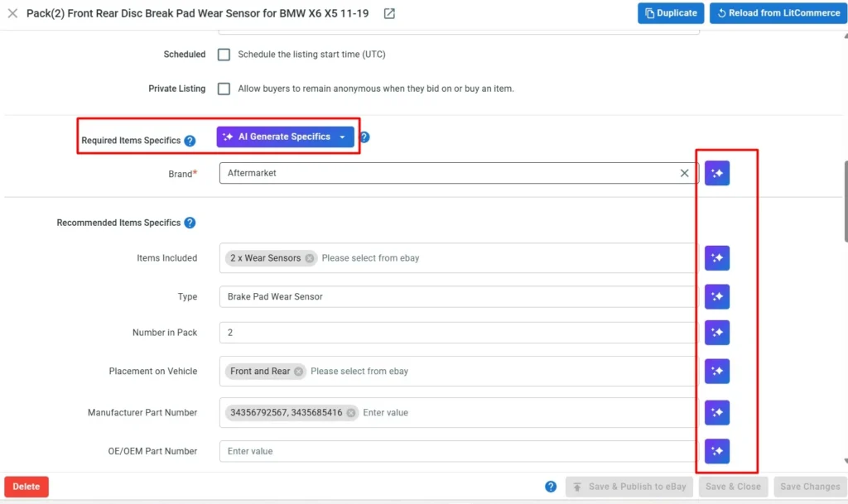The height and width of the screenshot is (504, 848).
Task: Click the Save Changes button
Action: coord(810,487)
